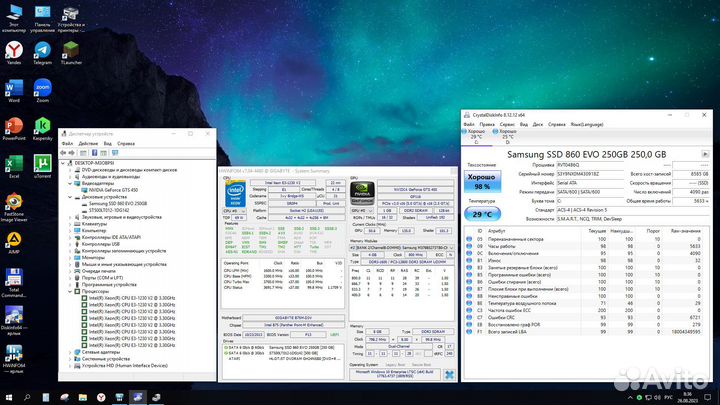Open the Windows Start menu
720x405 pixels.
pos(8,397)
